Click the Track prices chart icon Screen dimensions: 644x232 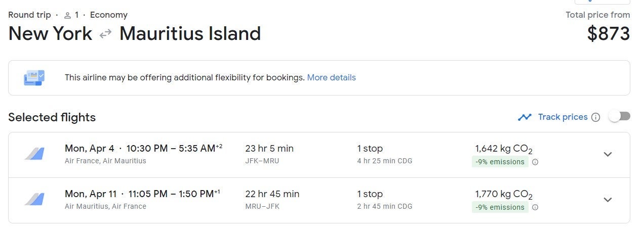(525, 117)
